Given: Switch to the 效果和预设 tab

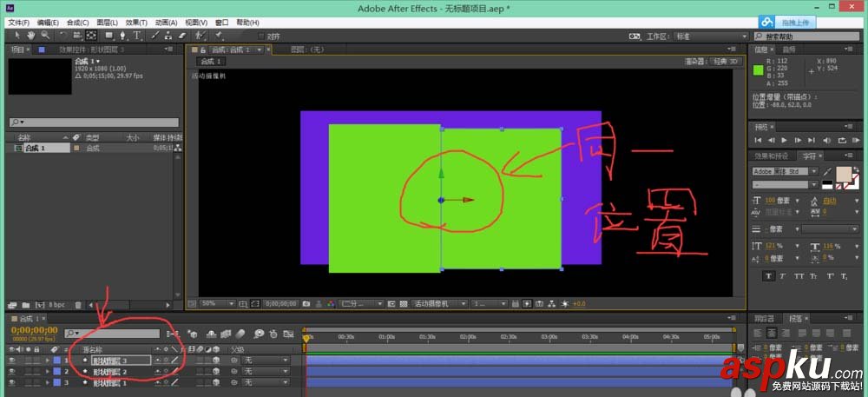Looking at the screenshot, I should (x=771, y=156).
